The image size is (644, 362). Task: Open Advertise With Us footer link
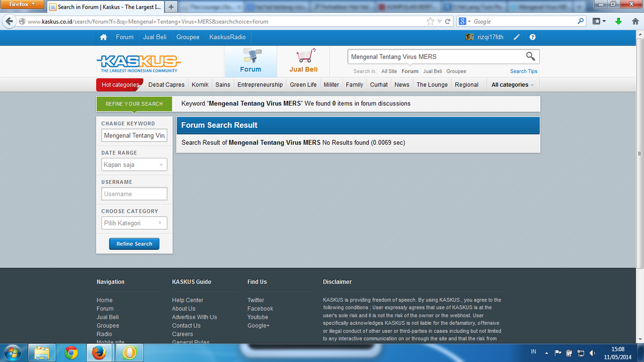[x=194, y=317]
